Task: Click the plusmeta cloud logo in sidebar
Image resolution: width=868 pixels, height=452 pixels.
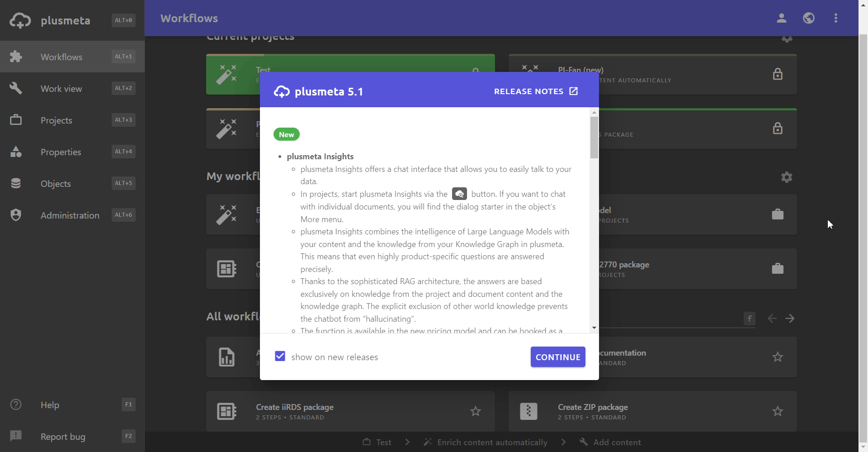Action: [20, 20]
